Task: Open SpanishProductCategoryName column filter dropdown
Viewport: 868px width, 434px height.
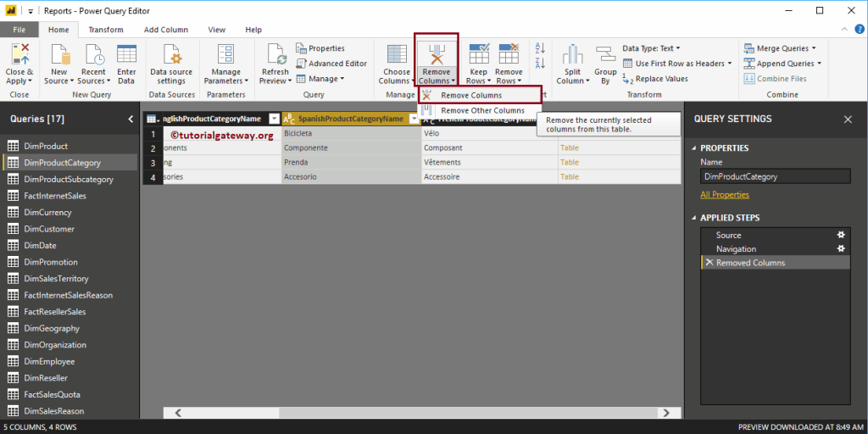Action: [414, 119]
